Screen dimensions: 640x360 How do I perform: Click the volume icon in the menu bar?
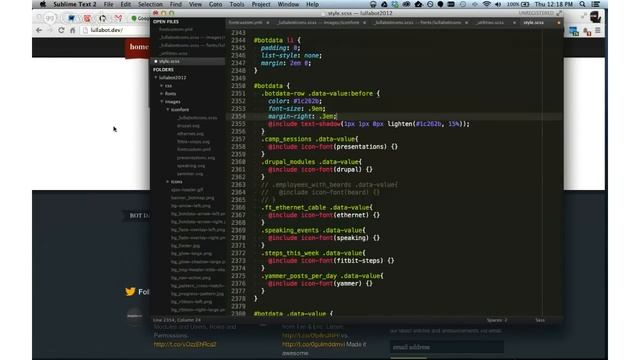[x=498, y=4]
